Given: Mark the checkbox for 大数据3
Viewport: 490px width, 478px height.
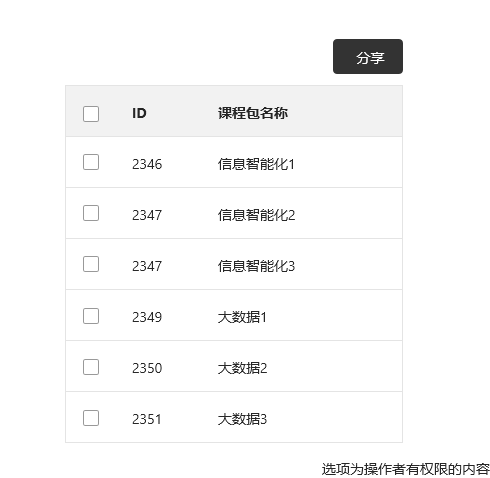Looking at the screenshot, I should (91, 418).
